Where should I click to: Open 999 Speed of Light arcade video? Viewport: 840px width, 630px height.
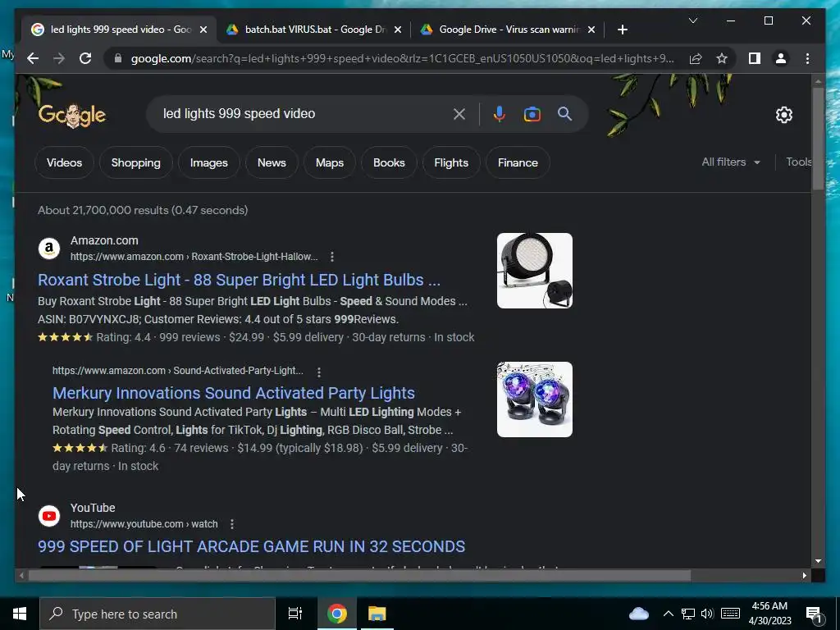(x=251, y=546)
